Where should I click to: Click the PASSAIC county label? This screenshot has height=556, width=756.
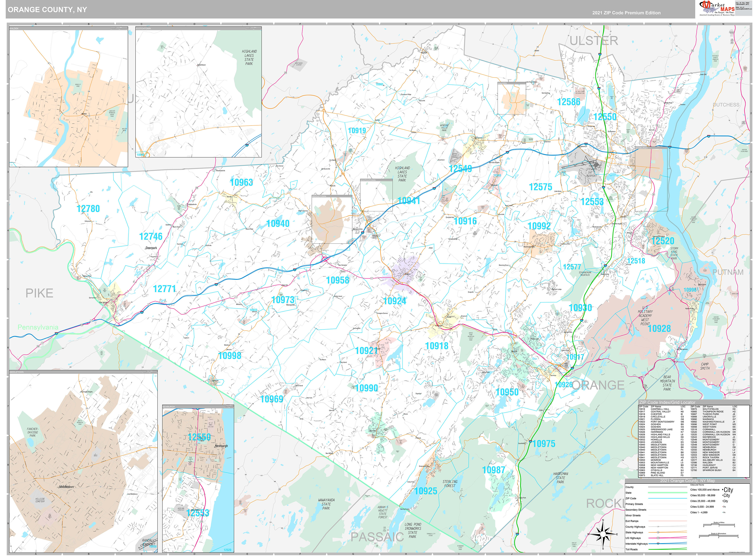(377, 537)
